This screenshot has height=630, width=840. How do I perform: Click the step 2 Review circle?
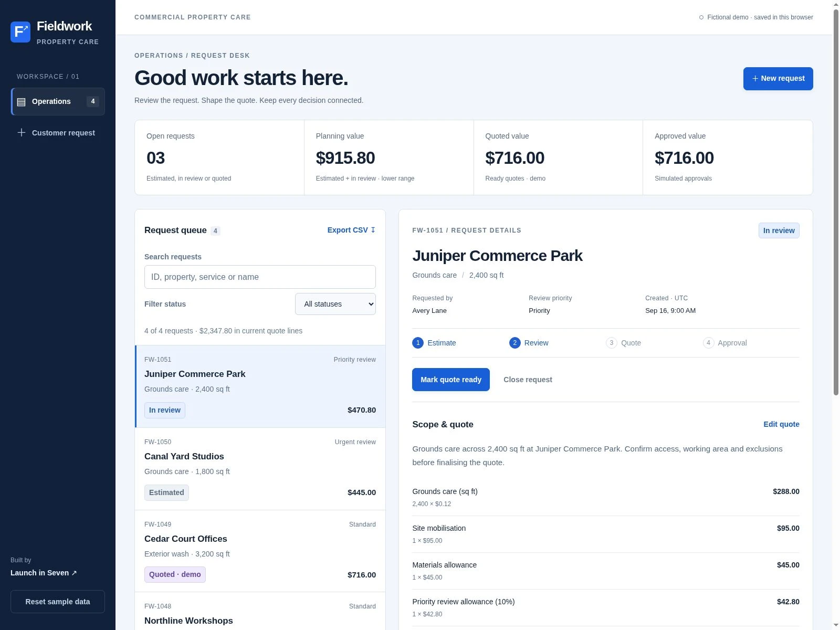coord(514,343)
